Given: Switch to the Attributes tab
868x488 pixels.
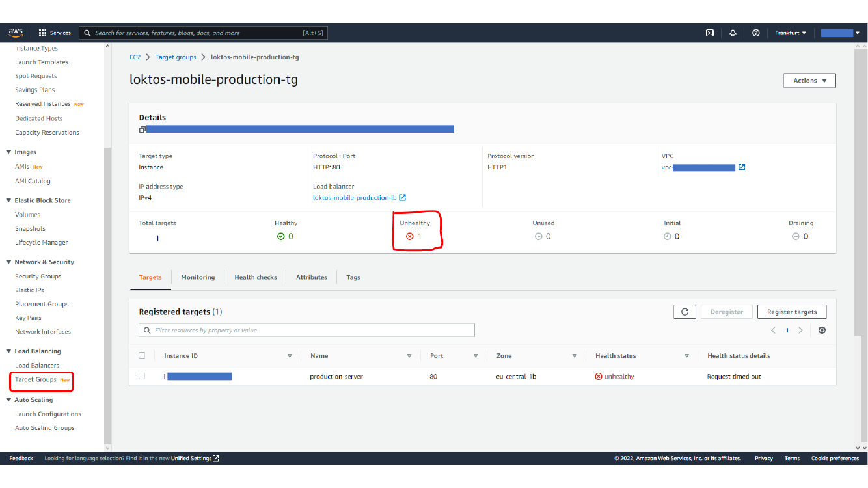Looking at the screenshot, I should tap(312, 277).
